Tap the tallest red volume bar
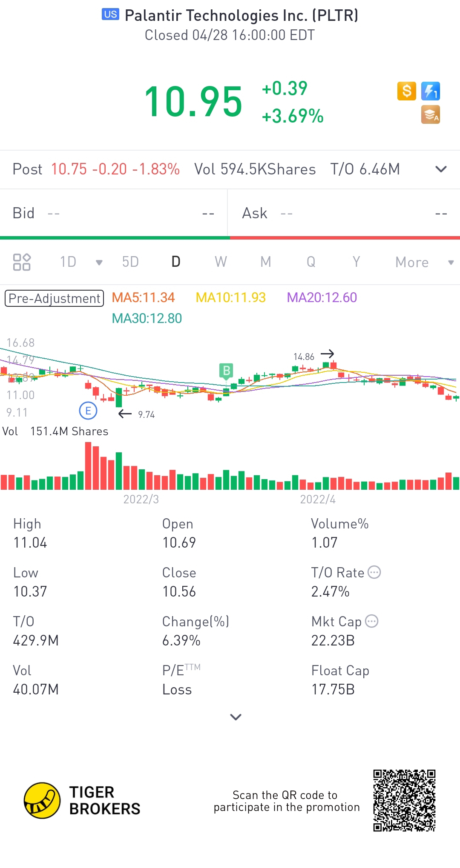The width and height of the screenshot is (460, 868). tap(88, 466)
